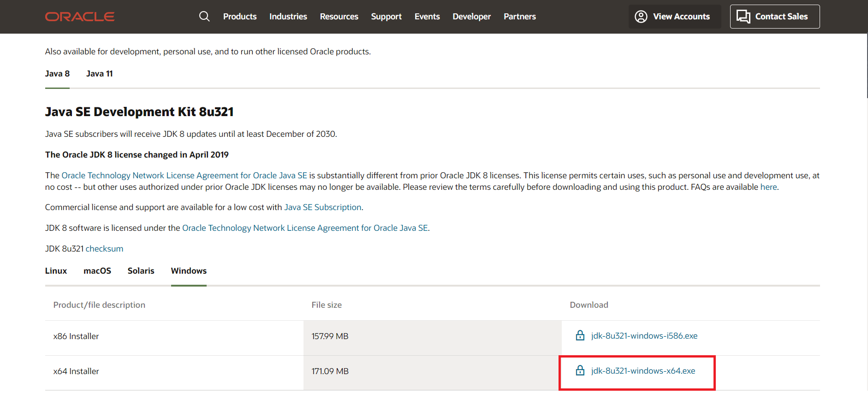The image size is (868, 399).
Task: Click the Java SE Development Kit 8u321 heading
Action: pyautogui.click(x=139, y=112)
